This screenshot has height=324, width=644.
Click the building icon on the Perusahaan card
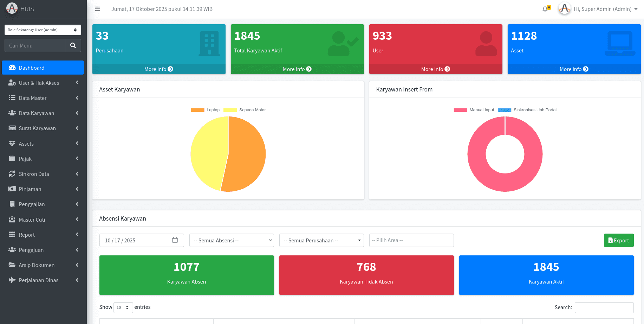[209, 44]
